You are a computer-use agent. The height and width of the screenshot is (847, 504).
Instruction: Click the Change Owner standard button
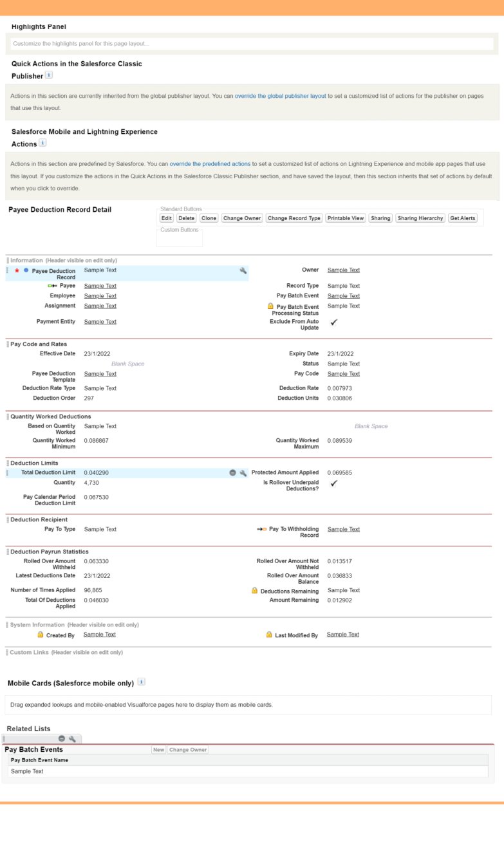242,218
